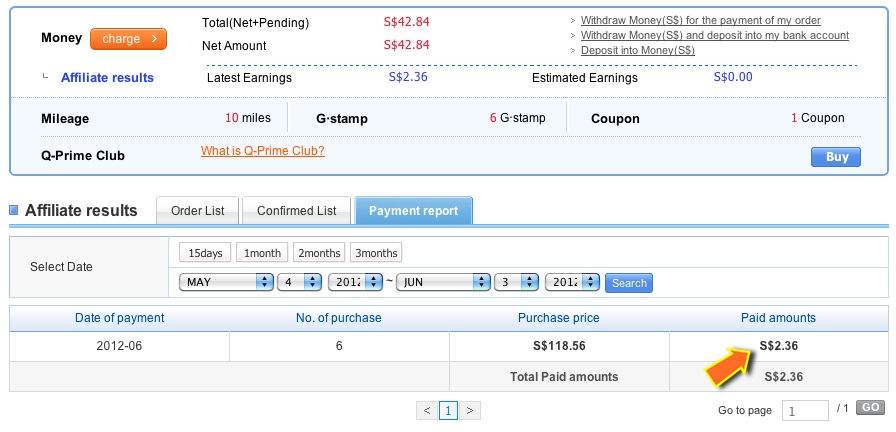Image resolution: width=896 pixels, height=432 pixels.
Task: Open Withdraw Money and deposit into bank account
Action: 715,35
